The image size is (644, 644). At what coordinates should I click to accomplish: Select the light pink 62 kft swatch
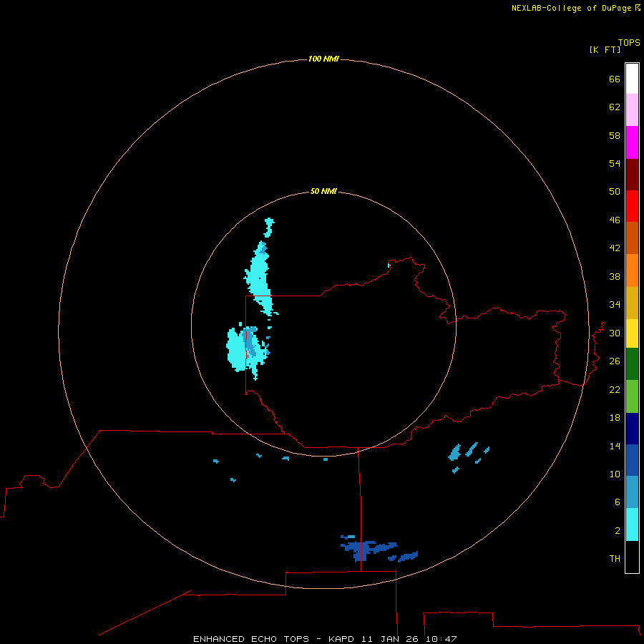[632, 109]
